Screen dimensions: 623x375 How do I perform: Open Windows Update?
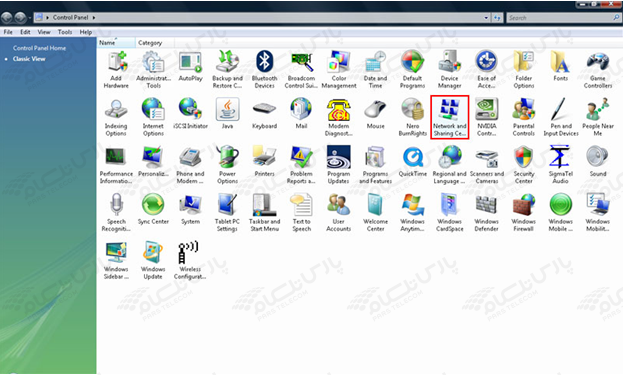pyautogui.click(x=153, y=261)
